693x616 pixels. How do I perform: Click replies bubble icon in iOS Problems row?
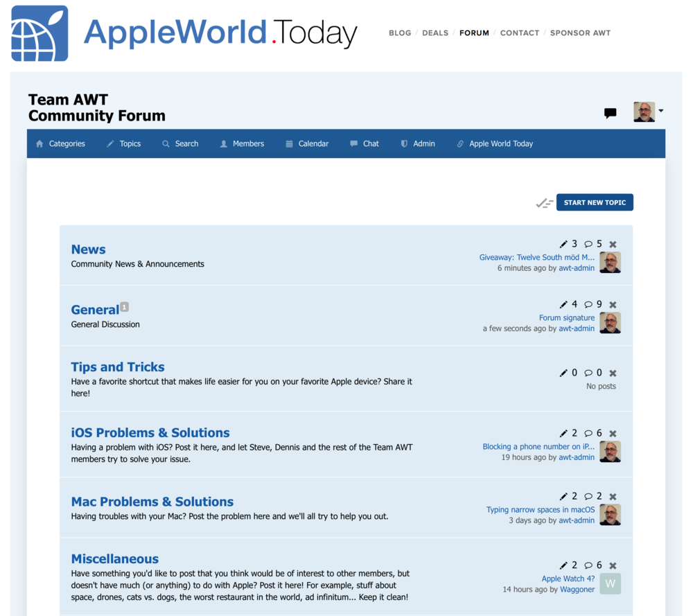588,434
